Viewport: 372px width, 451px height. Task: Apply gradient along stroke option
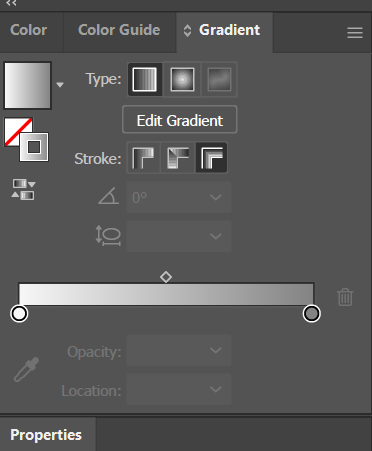178,158
